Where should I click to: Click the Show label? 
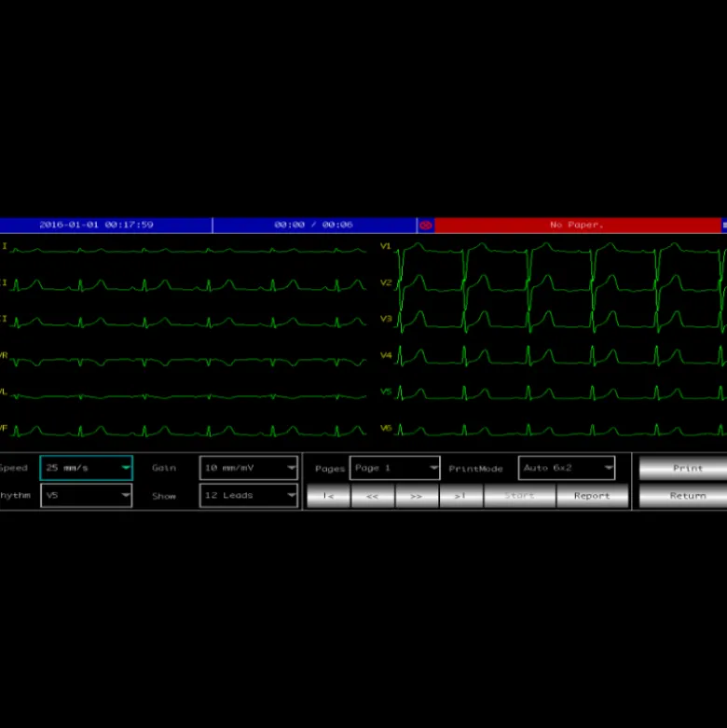point(164,496)
